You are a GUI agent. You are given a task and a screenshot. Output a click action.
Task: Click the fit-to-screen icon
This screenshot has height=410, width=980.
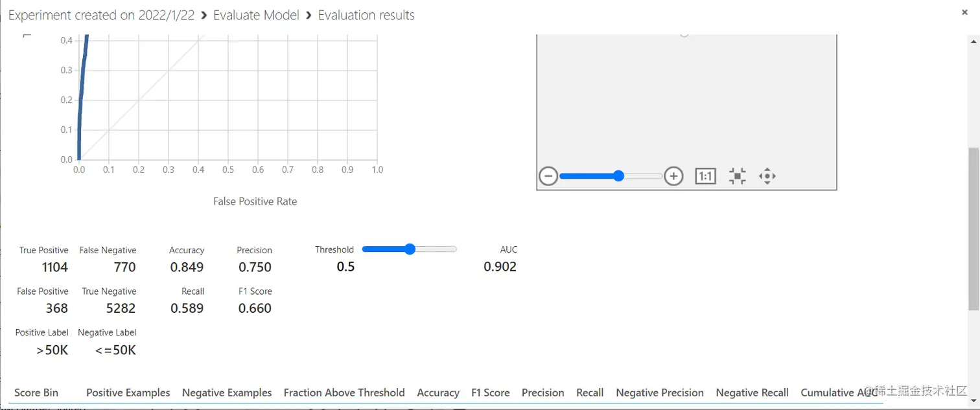pyautogui.click(x=737, y=176)
